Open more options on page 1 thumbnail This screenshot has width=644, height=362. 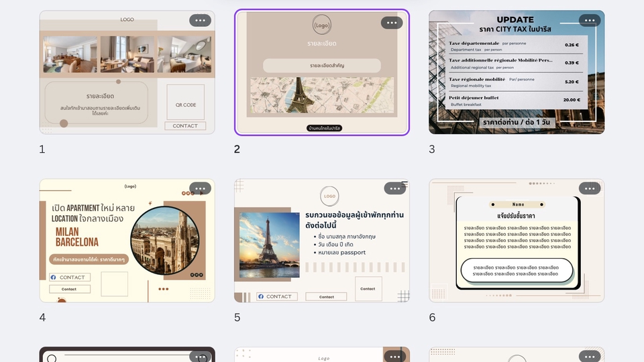tap(200, 21)
